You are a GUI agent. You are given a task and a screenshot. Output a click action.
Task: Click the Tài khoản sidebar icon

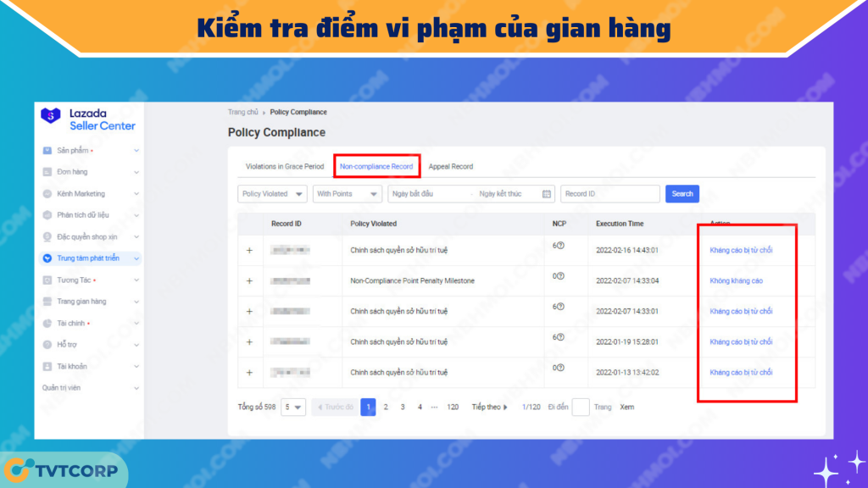tap(47, 366)
